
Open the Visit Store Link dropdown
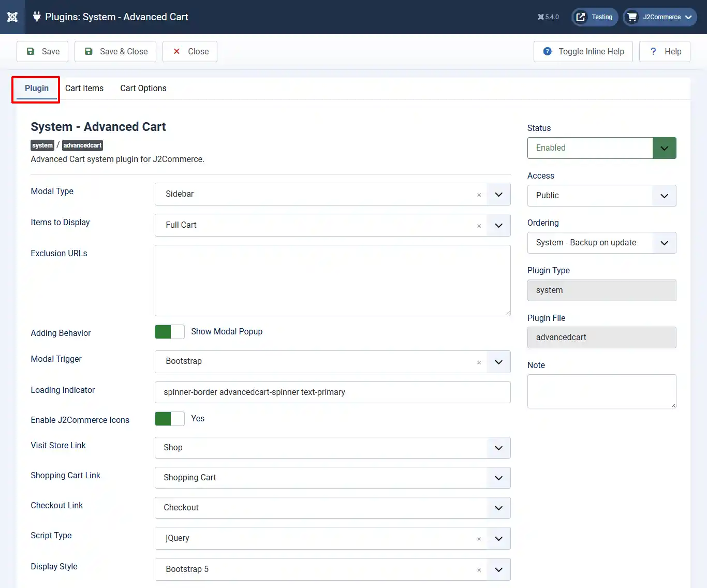click(498, 448)
